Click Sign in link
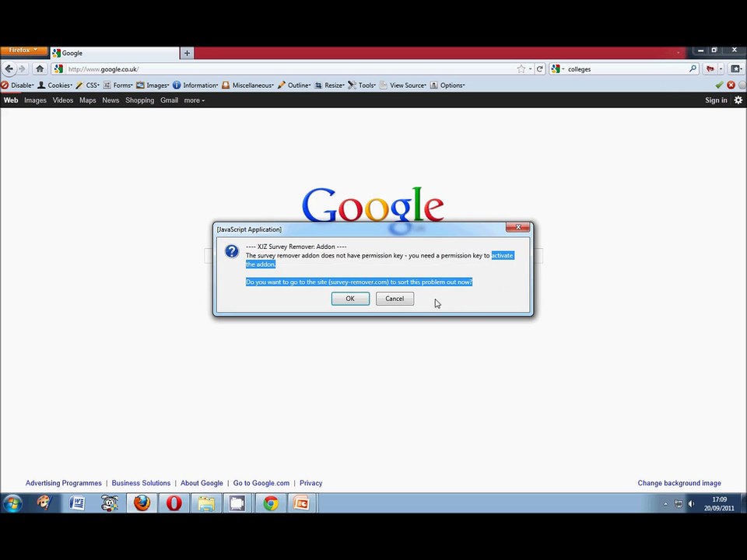 click(x=716, y=100)
